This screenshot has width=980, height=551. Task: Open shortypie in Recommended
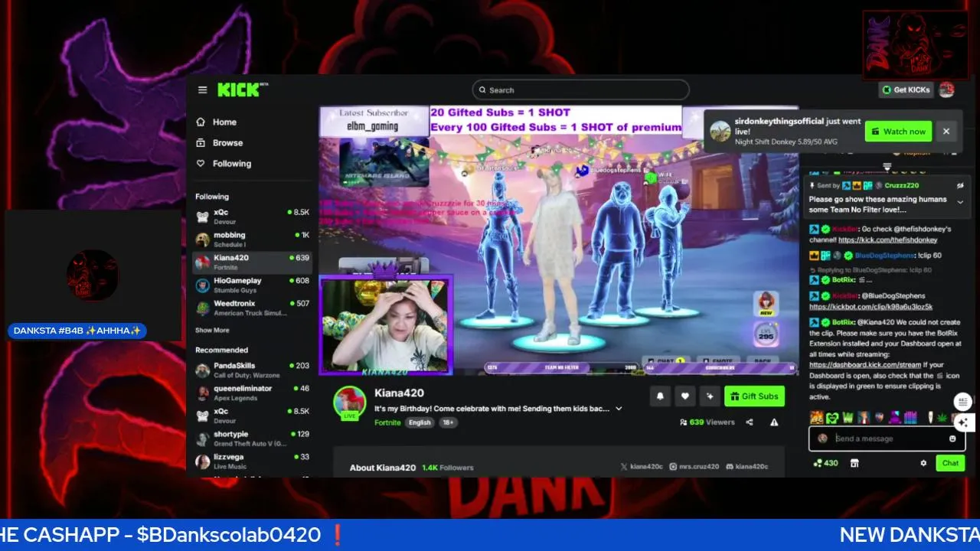252,439
